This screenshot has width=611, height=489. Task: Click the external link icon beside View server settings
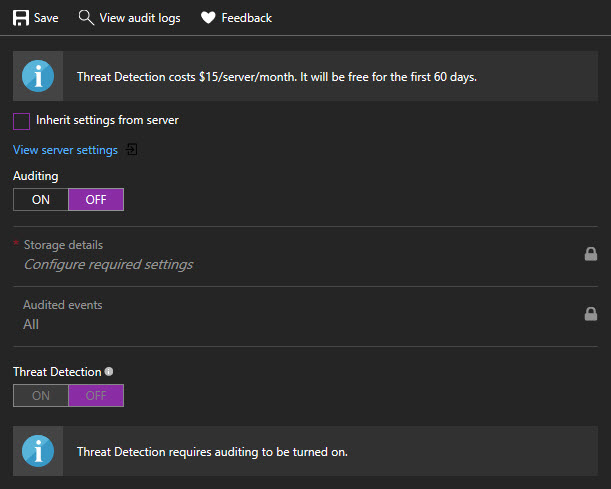(131, 150)
